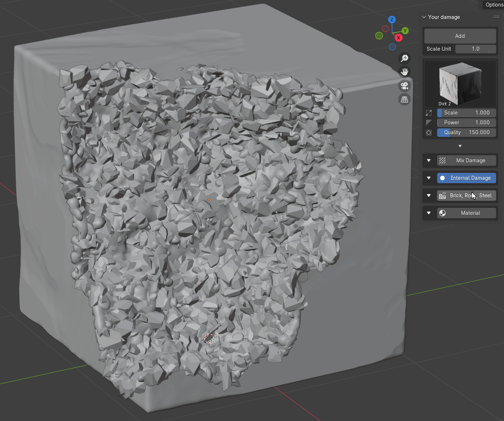The height and width of the screenshot is (421, 504).
Task: Click the red X axis gizmo ball
Action: [398, 38]
